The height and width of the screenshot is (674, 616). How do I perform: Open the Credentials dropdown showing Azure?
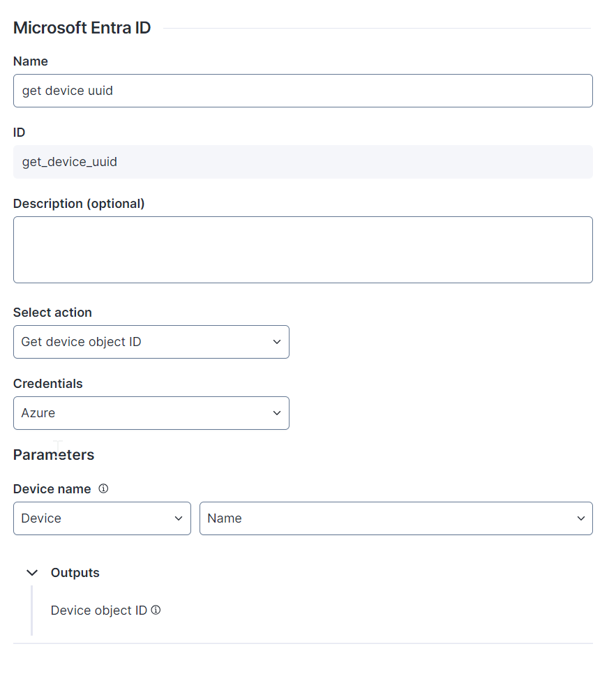pos(151,413)
